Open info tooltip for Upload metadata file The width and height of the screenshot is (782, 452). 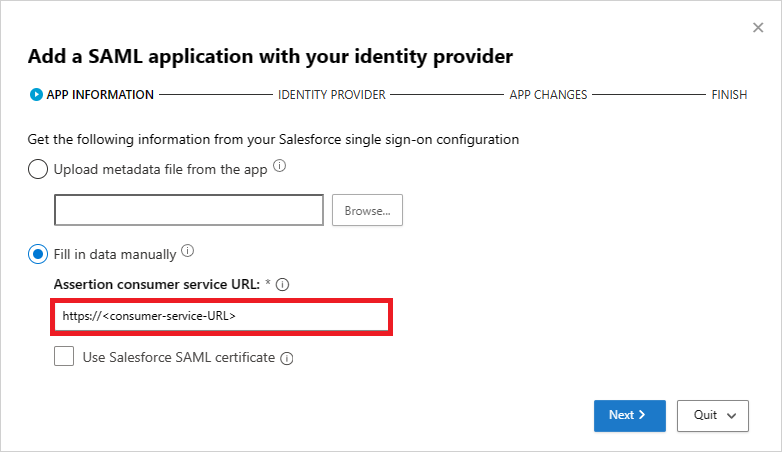pos(280,167)
